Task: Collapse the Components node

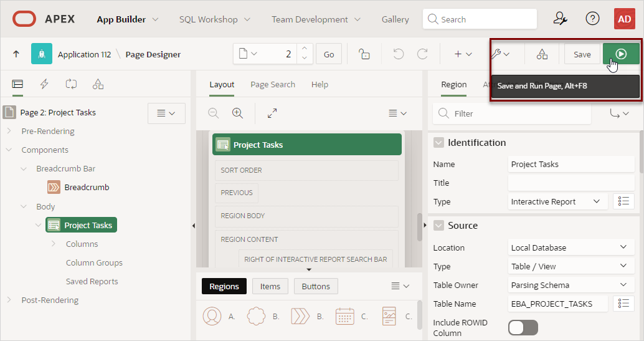Action: click(9, 150)
